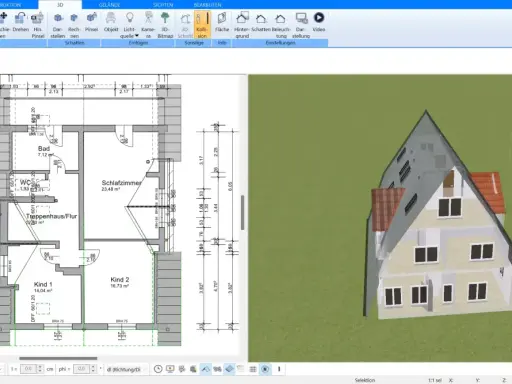Click the horizontal scrollbar under floor plan
This screenshot has width=512, height=384.
pos(58,358)
